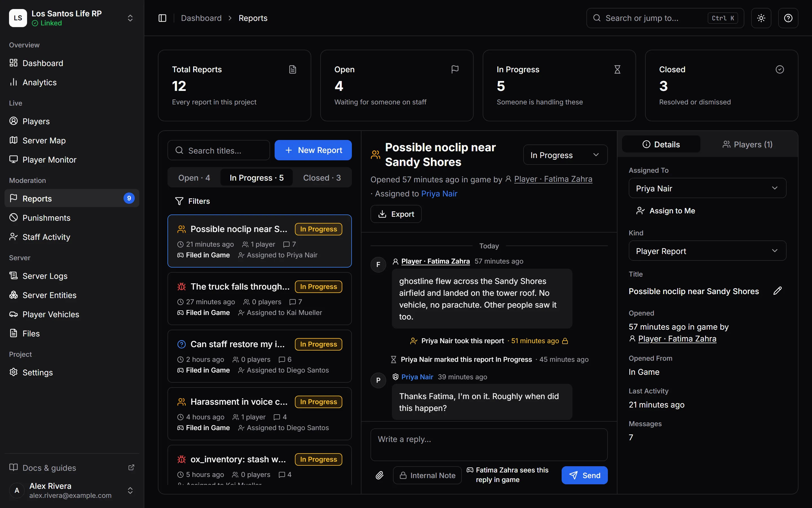Click the Send button

coord(584,475)
